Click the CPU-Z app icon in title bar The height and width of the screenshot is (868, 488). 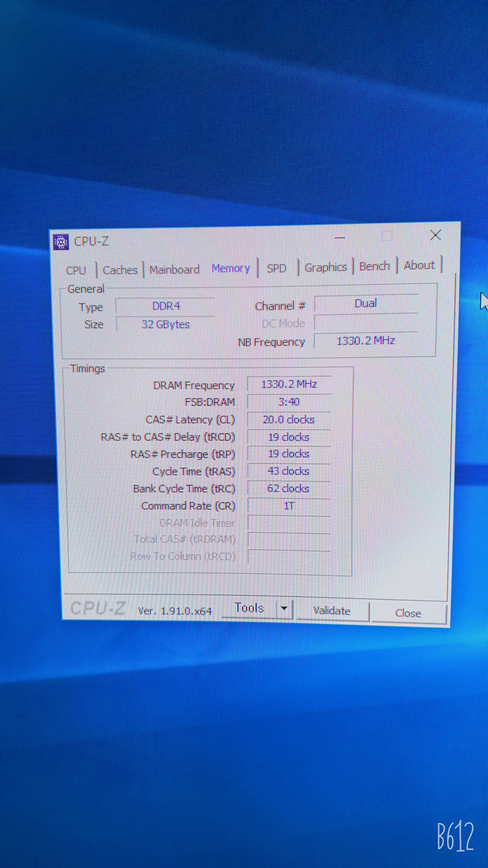61,242
